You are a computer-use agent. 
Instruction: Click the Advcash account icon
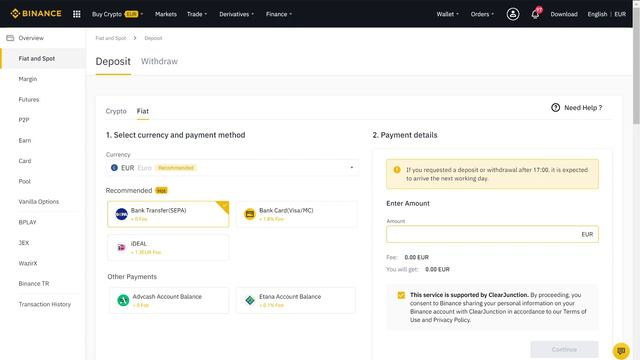(x=123, y=300)
